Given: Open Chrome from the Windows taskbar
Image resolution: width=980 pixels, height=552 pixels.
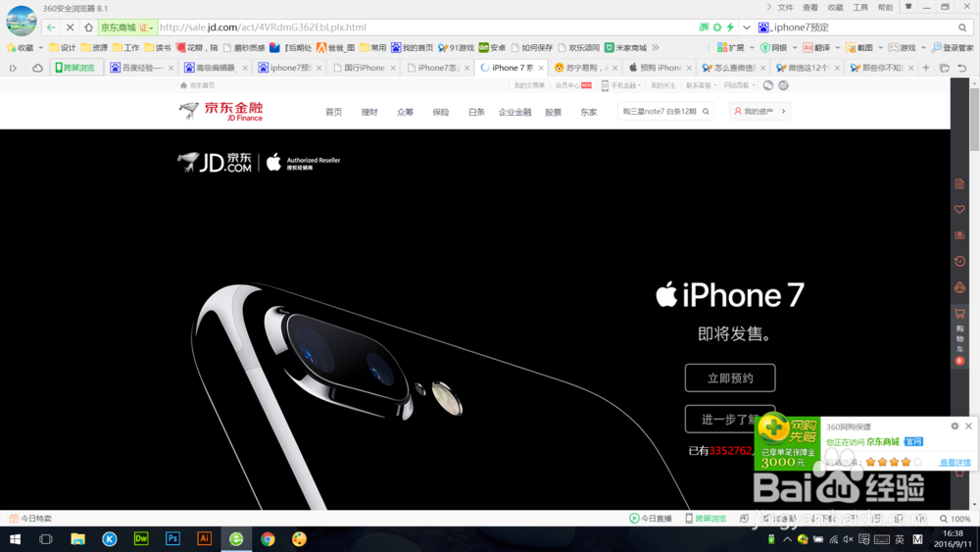Looking at the screenshot, I should 268,539.
